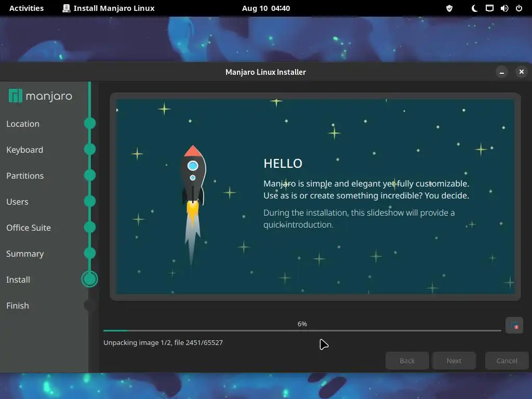The width and height of the screenshot is (532, 399).
Task: Click the 'During the installation' slideshow paragraph
Action: pos(359,219)
